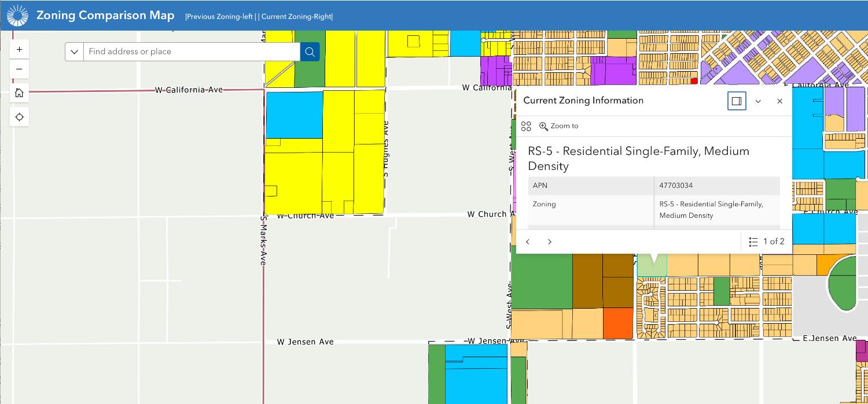Screen dimensions: 868x404
Task: Select the large green parcel by S West Ave
Action: (542, 281)
